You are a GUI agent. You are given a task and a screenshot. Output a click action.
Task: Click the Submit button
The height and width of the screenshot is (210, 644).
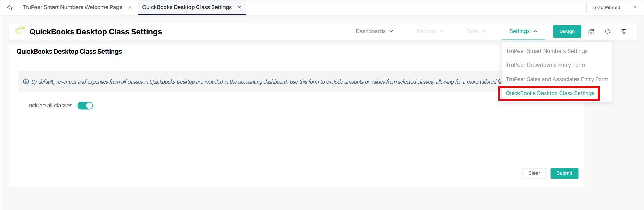pos(564,173)
